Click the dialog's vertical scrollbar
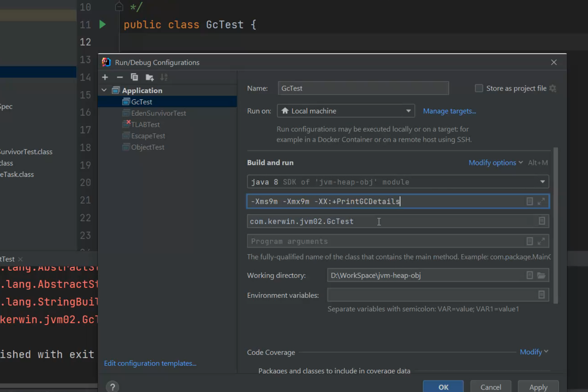The width and height of the screenshot is (588, 392). (556, 226)
